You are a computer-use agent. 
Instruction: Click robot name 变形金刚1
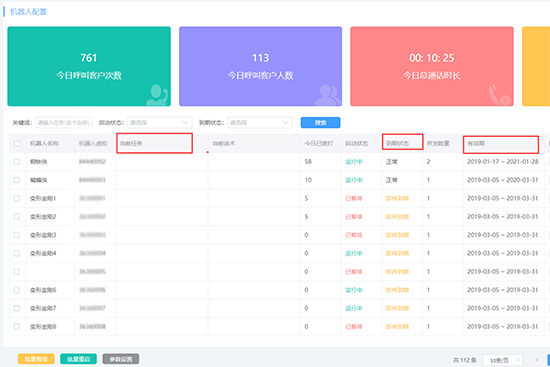(x=43, y=198)
